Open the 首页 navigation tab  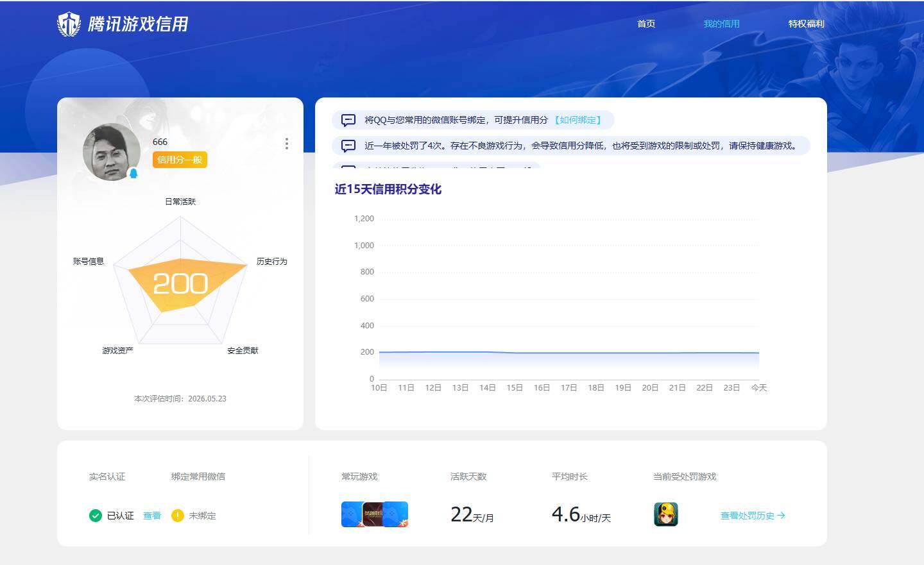click(x=646, y=24)
